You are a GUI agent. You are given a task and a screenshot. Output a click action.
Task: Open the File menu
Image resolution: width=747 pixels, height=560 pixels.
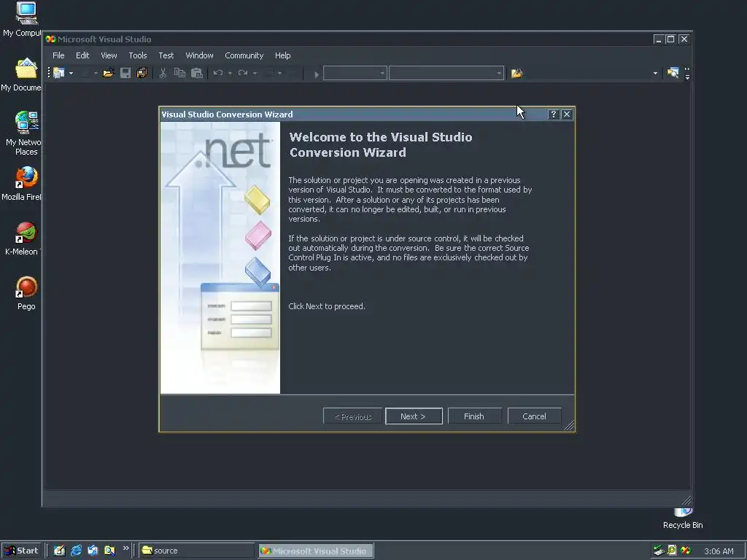coord(58,55)
